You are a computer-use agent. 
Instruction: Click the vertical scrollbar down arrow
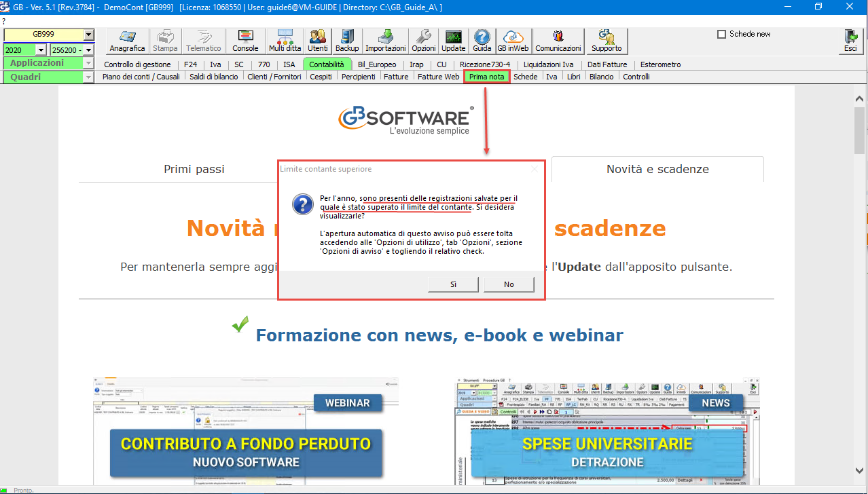859,470
